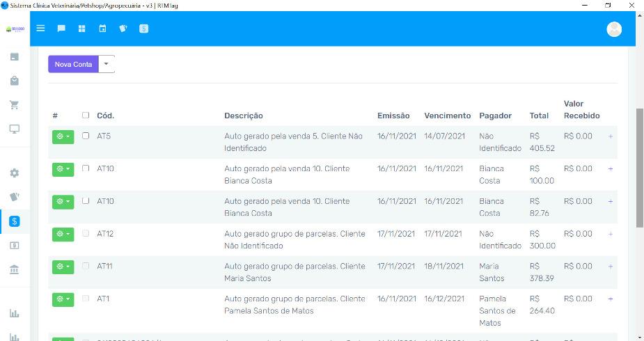644x341 pixels.
Task: Click the Total column header
Action: pyautogui.click(x=539, y=116)
